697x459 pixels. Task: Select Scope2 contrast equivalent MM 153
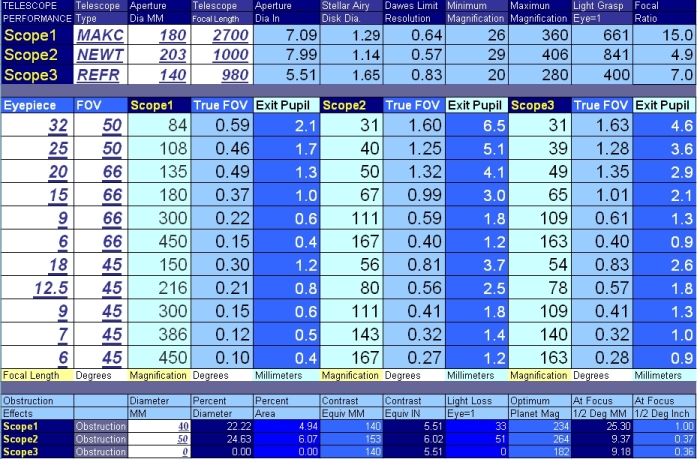pyautogui.click(x=352, y=439)
